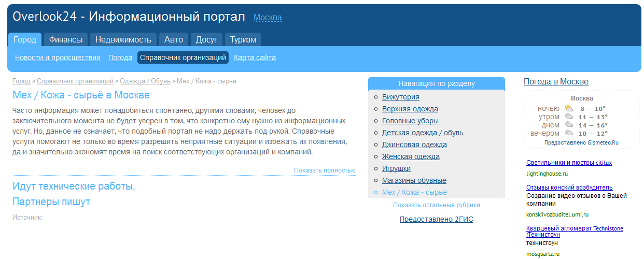The height and width of the screenshot is (259, 644).
Task: Click the 14 – 16° day temperature
Action: tap(593, 125)
